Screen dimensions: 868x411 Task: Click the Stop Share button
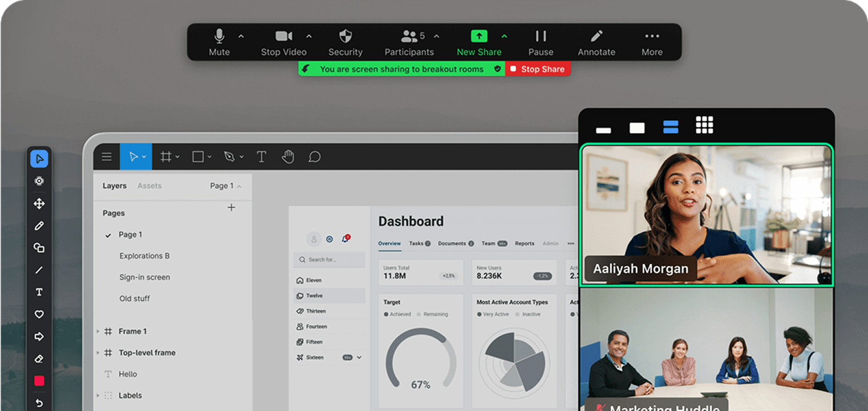pyautogui.click(x=537, y=68)
